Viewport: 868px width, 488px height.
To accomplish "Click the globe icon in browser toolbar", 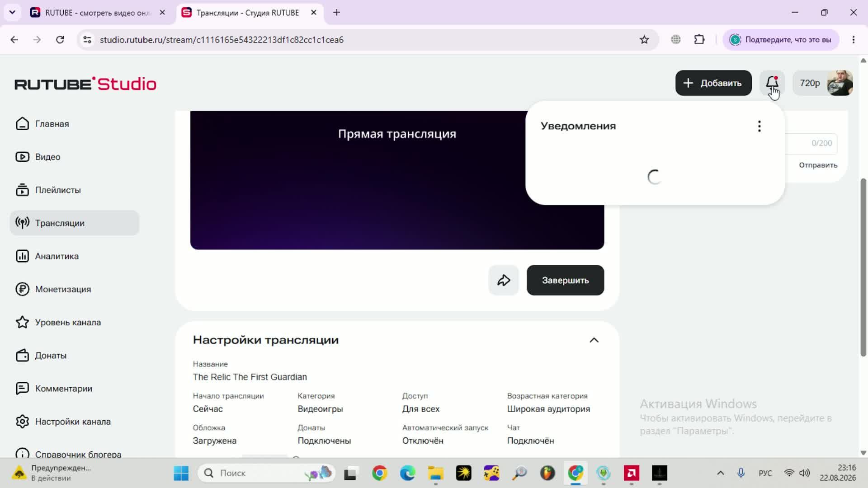I will tap(676, 40).
